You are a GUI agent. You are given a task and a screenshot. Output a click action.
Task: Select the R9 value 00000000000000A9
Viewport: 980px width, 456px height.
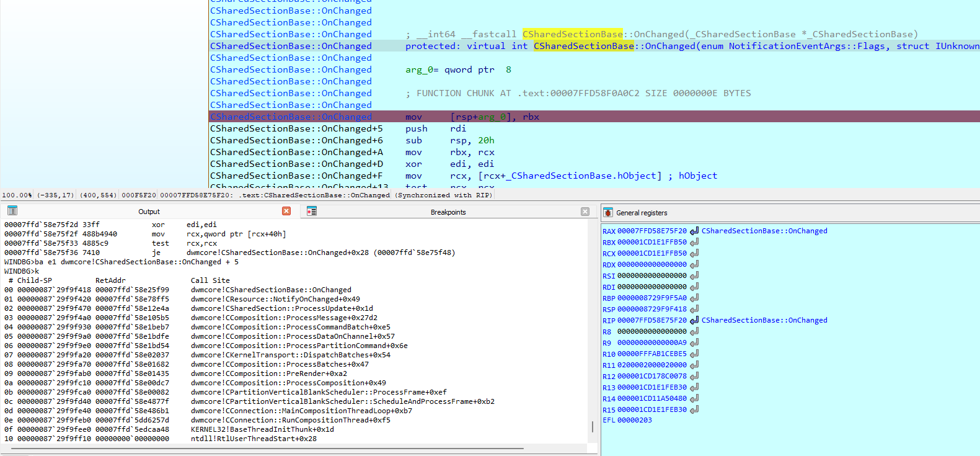652,342
